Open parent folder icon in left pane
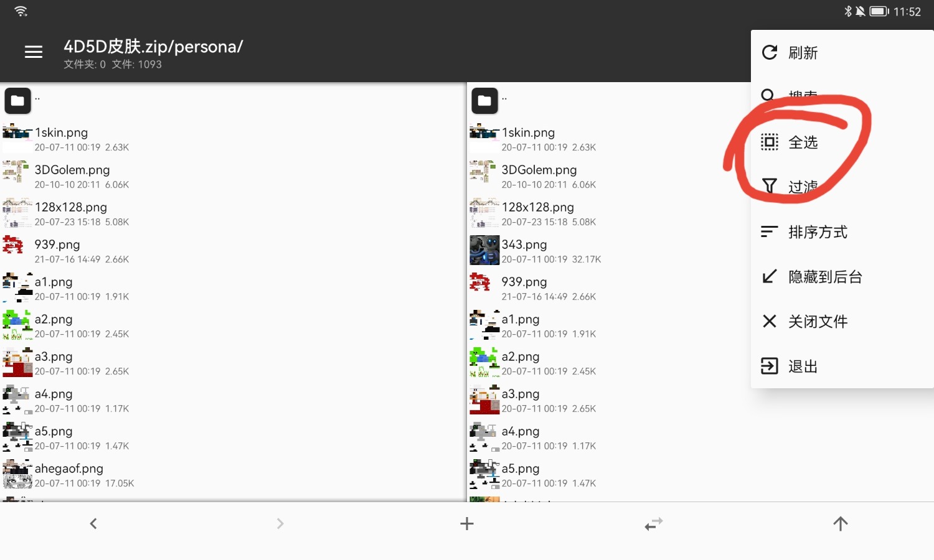 (17, 101)
